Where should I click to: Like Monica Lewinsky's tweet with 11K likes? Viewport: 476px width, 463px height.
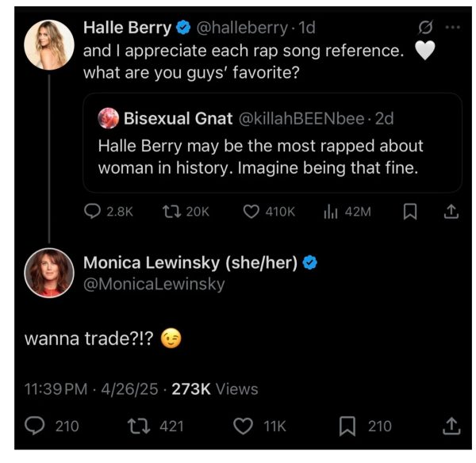click(x=244, y=427)
